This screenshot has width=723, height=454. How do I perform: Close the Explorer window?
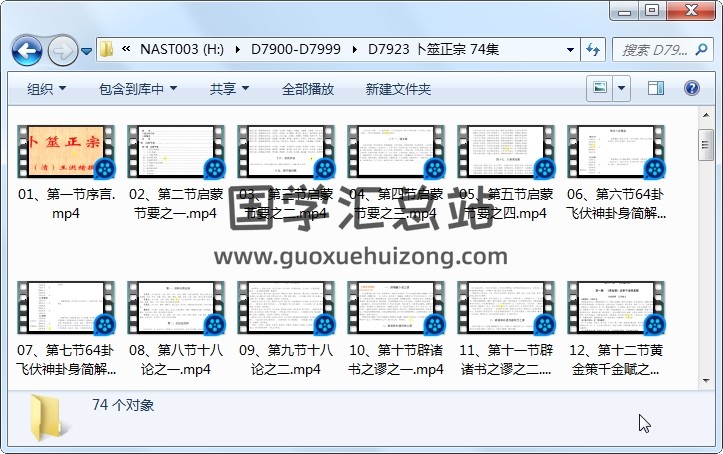(x=691, y=11)
